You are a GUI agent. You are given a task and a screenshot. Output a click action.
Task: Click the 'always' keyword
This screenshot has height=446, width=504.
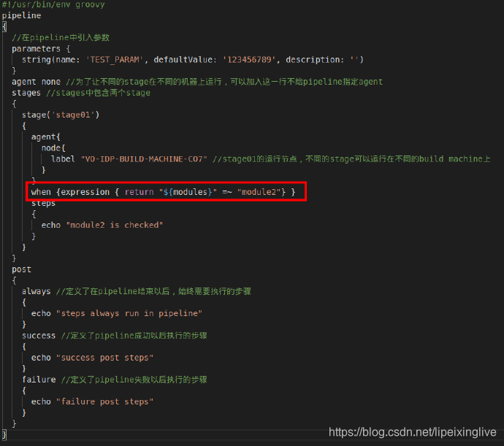(36, 291)
